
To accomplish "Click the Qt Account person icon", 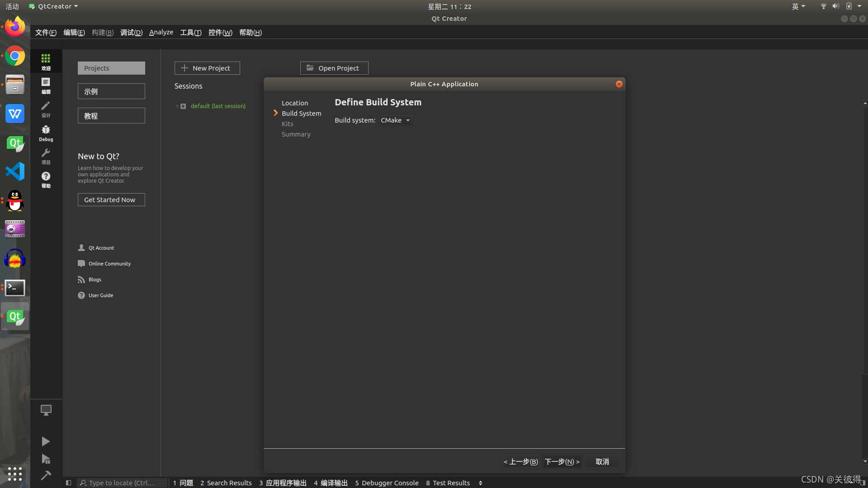I will point(81,248).
